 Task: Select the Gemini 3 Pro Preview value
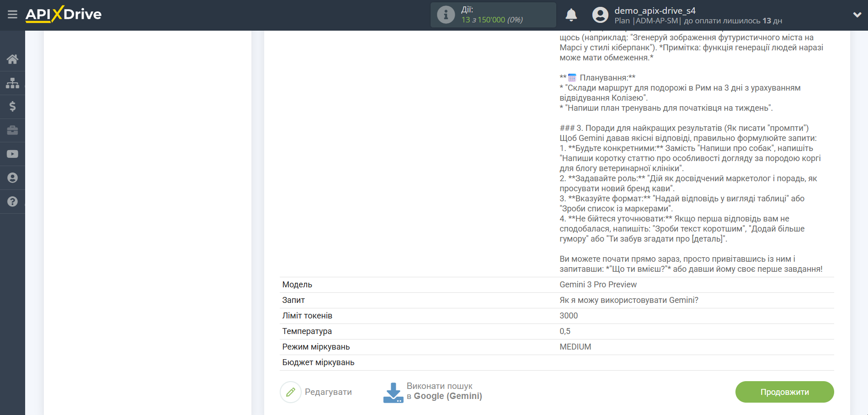tap(598, 285)
